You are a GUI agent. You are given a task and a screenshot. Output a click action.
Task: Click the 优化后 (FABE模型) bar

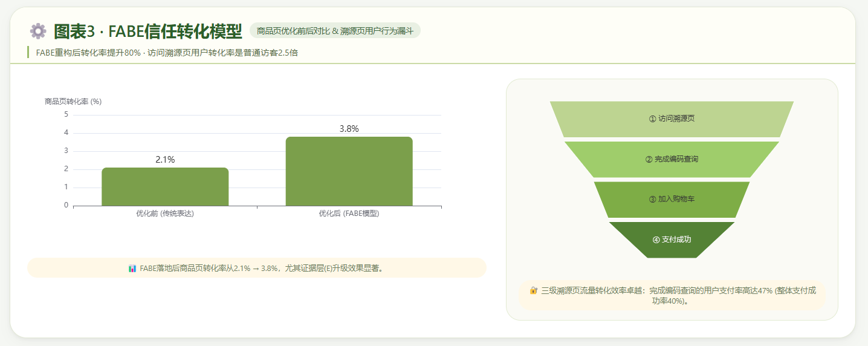coord(349,172)
